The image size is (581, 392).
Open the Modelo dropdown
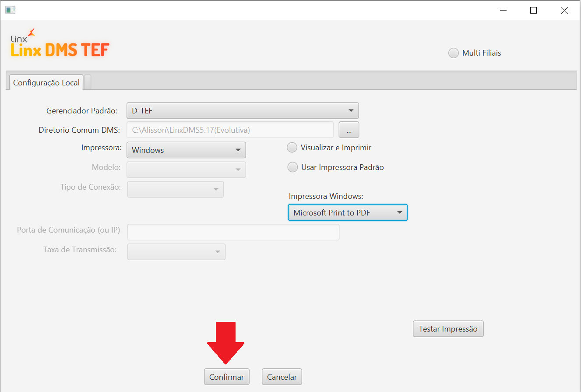[186, 170]
